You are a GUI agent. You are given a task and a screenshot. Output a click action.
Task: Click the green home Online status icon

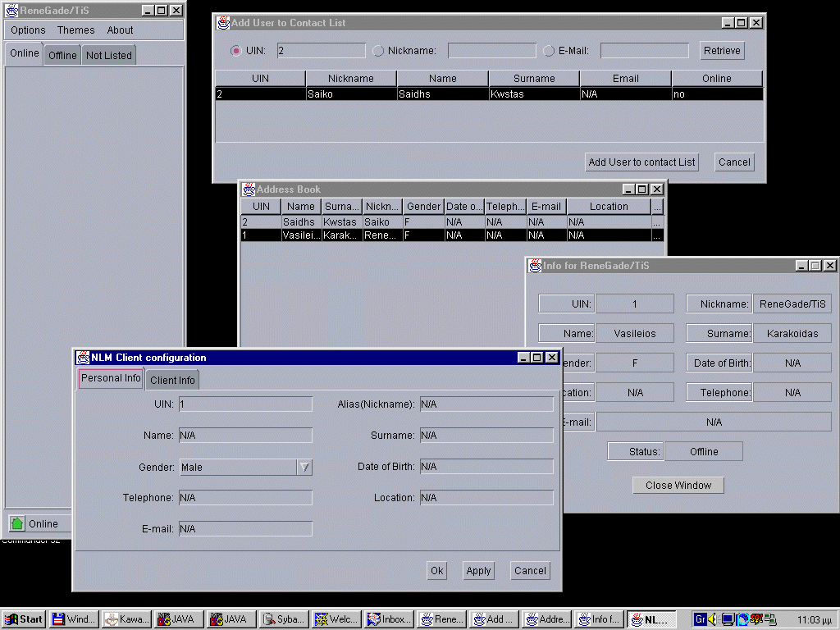tap(17, 523)
